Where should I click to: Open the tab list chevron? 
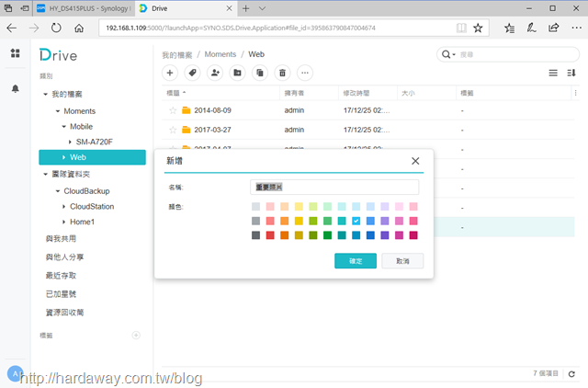click(x=262, y=8)
